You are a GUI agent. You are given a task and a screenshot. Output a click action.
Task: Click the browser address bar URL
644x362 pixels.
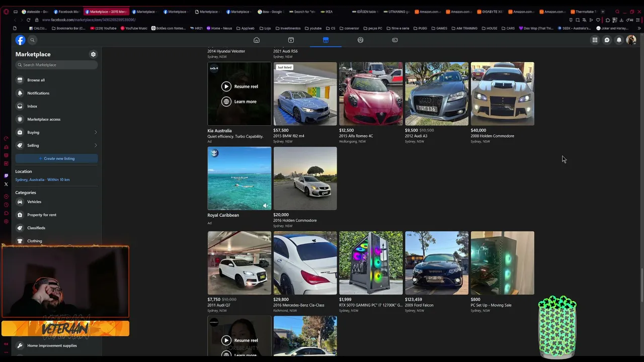[89, 20]
